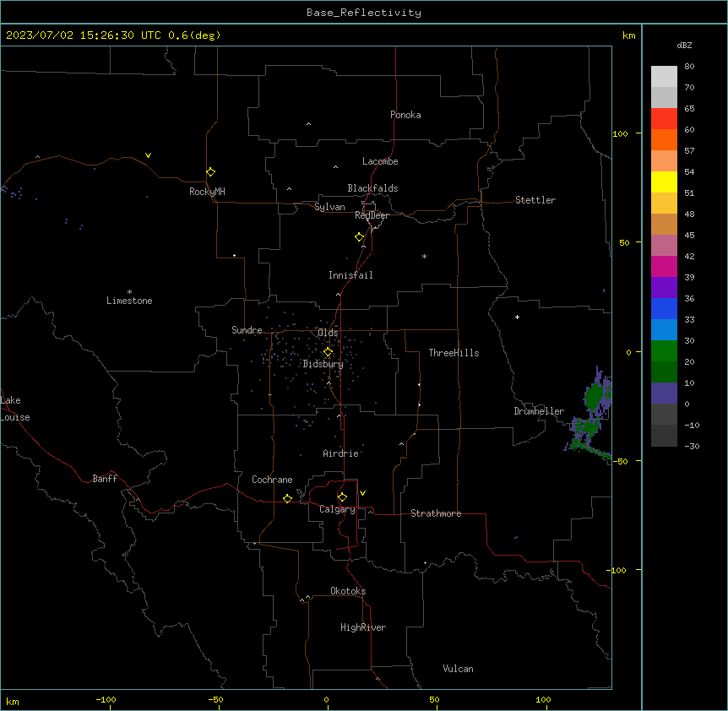Viewport: 728px width, 711px height.
Task: Click the yellow diamond marker above Calgary label
Action: click(342, 497)
